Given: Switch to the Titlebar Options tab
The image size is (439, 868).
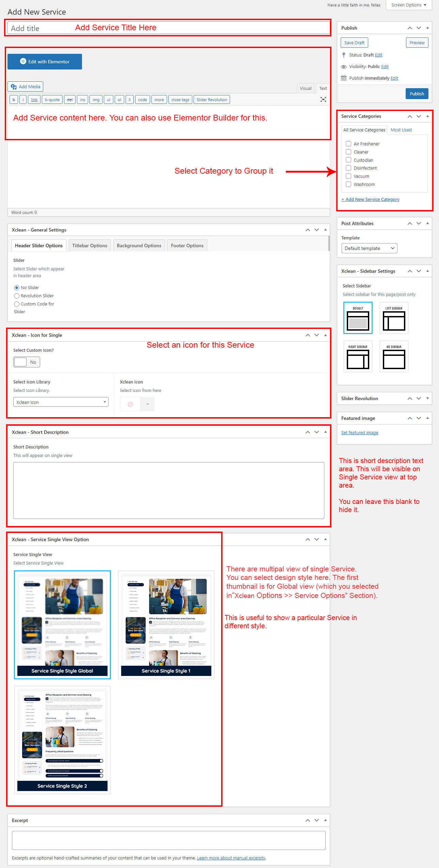Looking at the screenshot, I should click(90, 246).
